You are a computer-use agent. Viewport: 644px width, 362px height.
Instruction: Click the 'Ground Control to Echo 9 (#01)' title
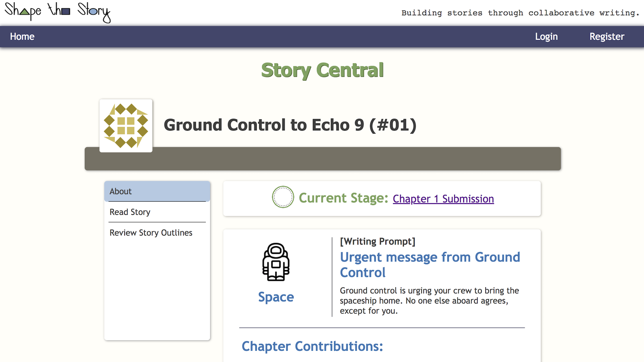pos(290,125)
